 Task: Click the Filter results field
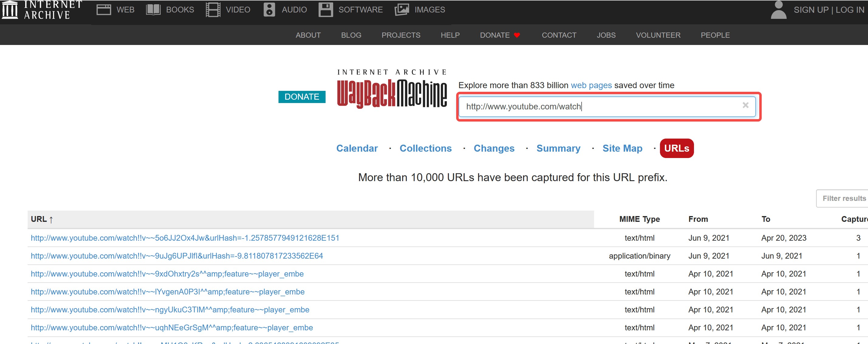pyautogui.click(x=842, y=198)
